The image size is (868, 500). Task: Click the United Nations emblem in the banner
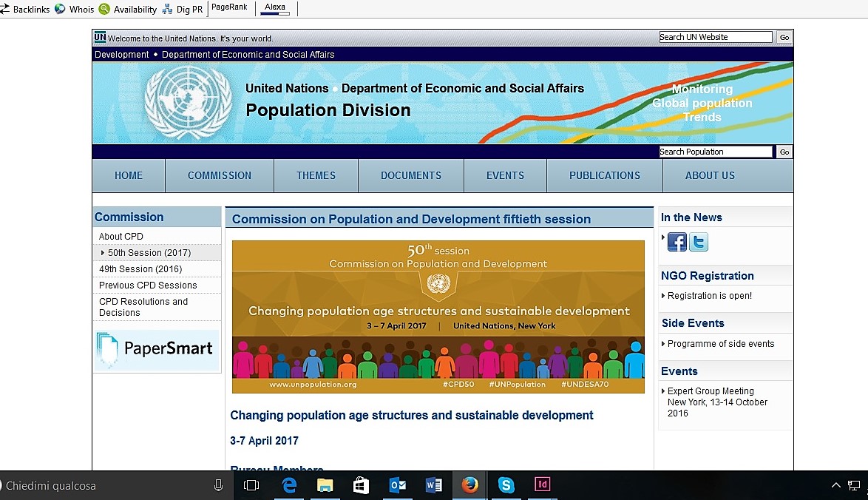(x=189, y=103)
